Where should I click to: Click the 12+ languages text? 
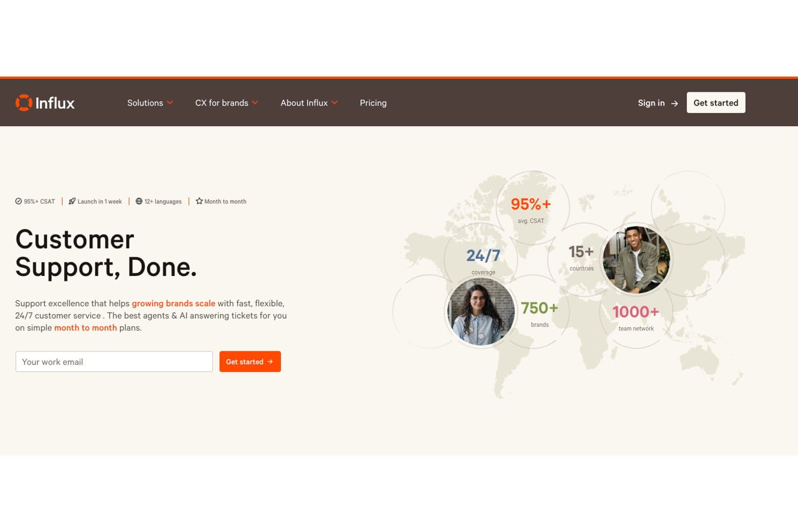click(x=163, y=202)
